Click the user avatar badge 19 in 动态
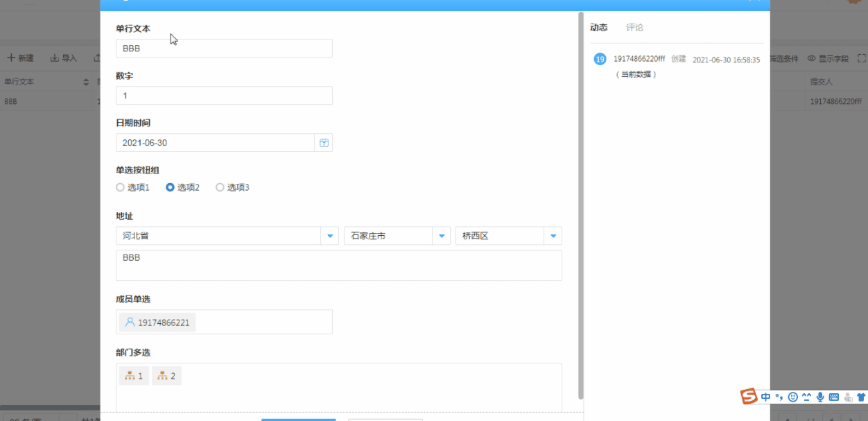This screenshot has height=421, width=868. tap(600, 60)
